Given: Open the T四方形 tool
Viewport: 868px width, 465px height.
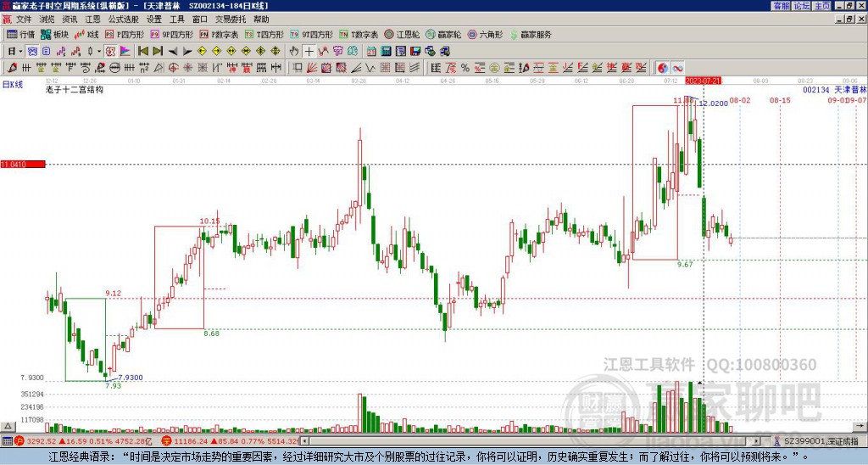Looking at the screenshot, I should (x=264, y=34).
